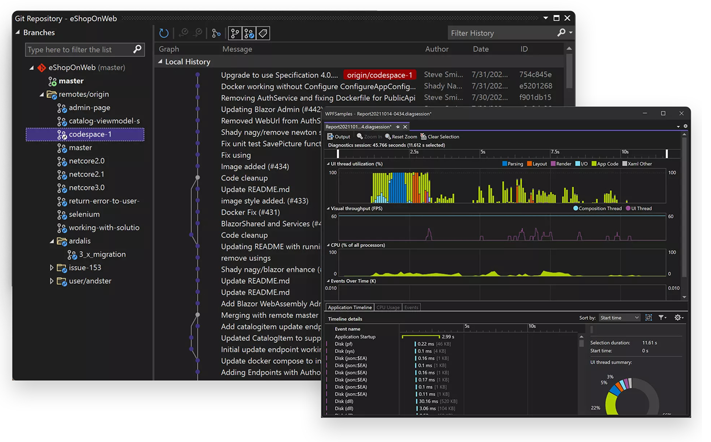Viewport: 711px width, 442px height.
Task: Select the admin-page remote branch
Action: (89, 108)
